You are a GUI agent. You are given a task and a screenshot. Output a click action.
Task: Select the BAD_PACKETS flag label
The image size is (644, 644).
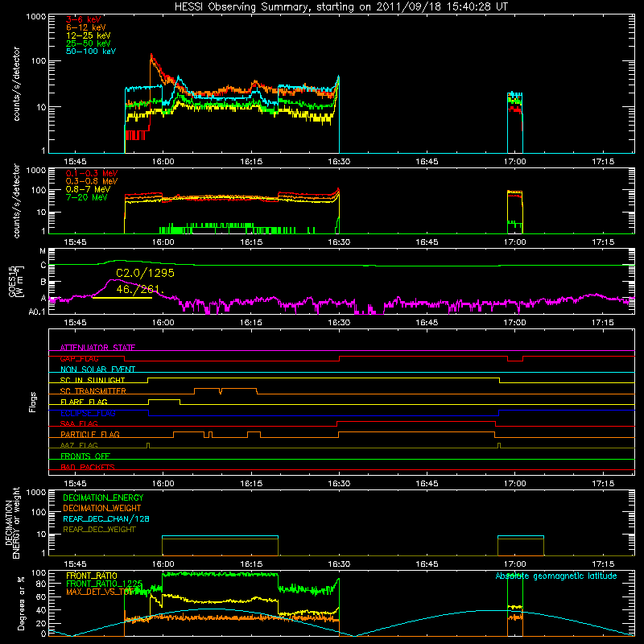88,467
